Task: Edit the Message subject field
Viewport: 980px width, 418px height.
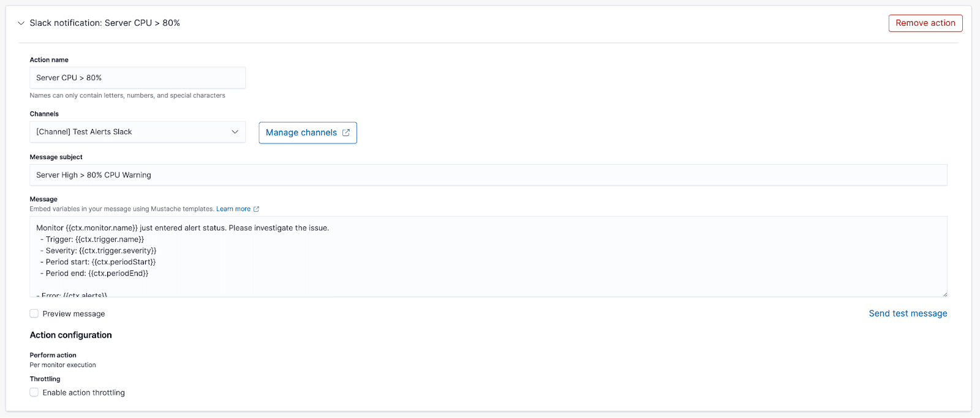Action: [x=488, y=175]
